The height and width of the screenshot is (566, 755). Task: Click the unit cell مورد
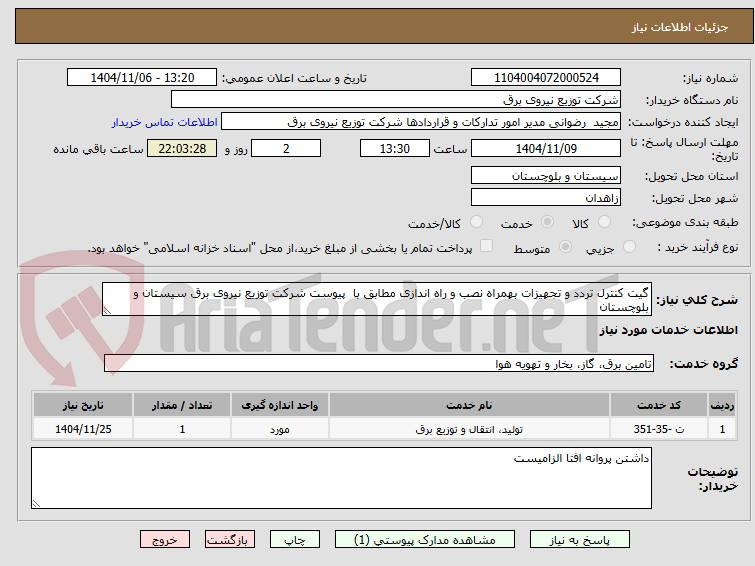pyautogui.click(x=280, y=429)
